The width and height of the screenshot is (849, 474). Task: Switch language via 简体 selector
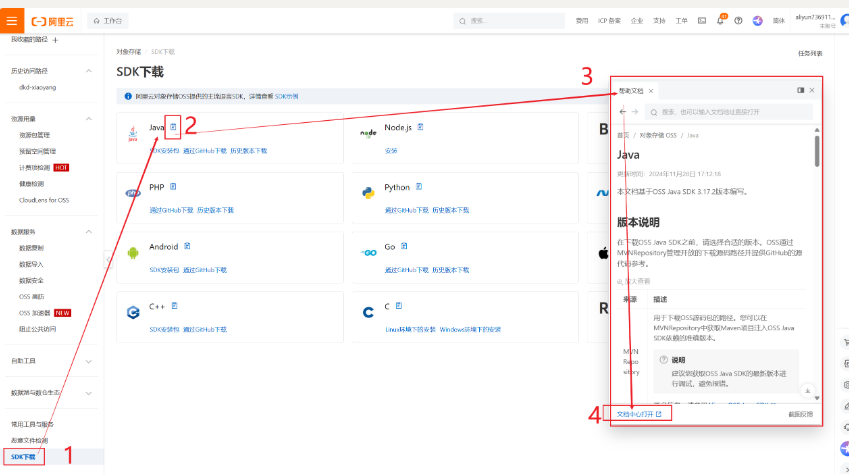click(x=779, y=21)
